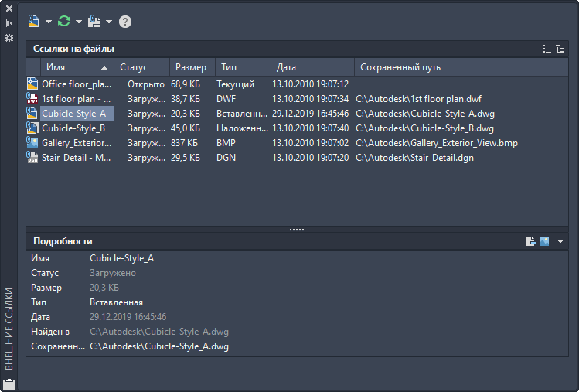
Task: Toggle the palette auto-hide icon
Action: pos(9,23)
